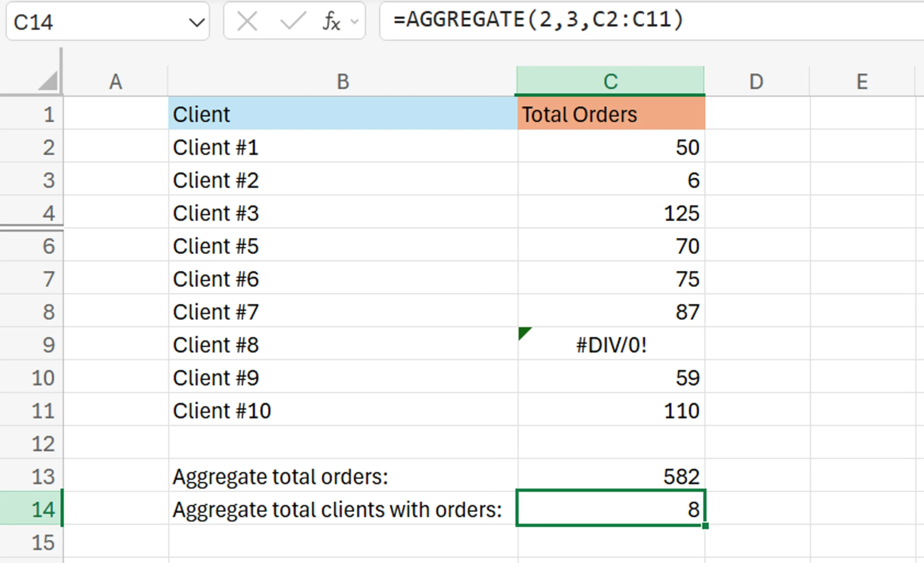Click the cell showing #DIV/0! error
This screenshot has height=563, width=924.
pyautogui.click(x=611, y=345)
